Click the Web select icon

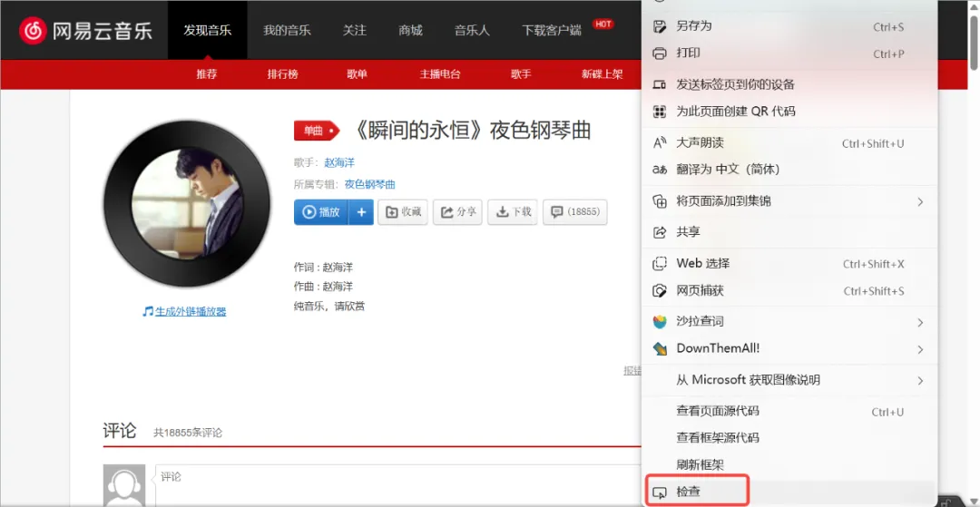pos(660,264)
